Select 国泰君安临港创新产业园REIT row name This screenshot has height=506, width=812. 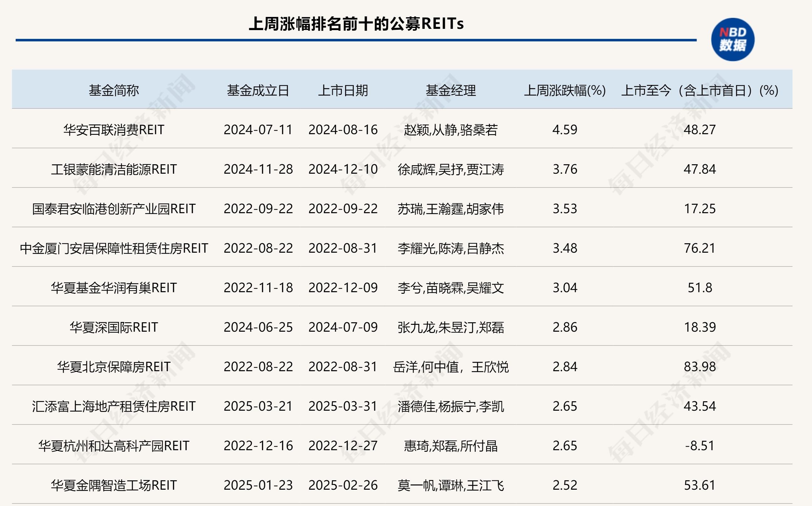pos(114,209)
